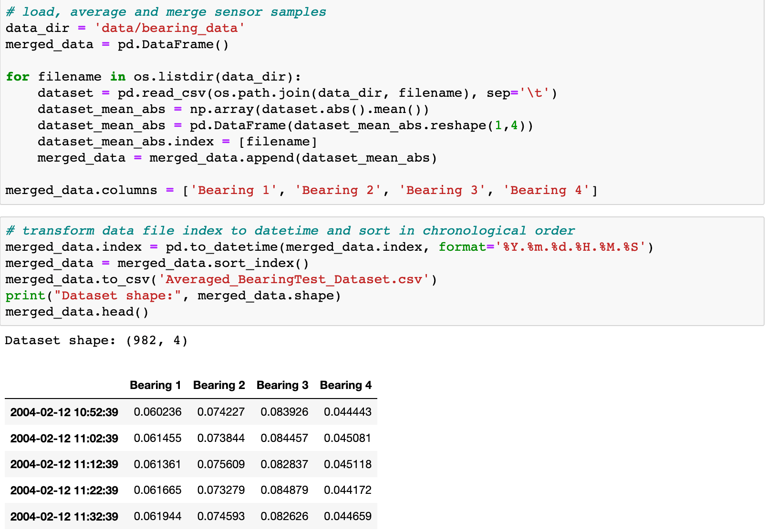This screenshot has height=532, width=767.
Task: Click the merged_data.head() line
Action: coord(76,311)
